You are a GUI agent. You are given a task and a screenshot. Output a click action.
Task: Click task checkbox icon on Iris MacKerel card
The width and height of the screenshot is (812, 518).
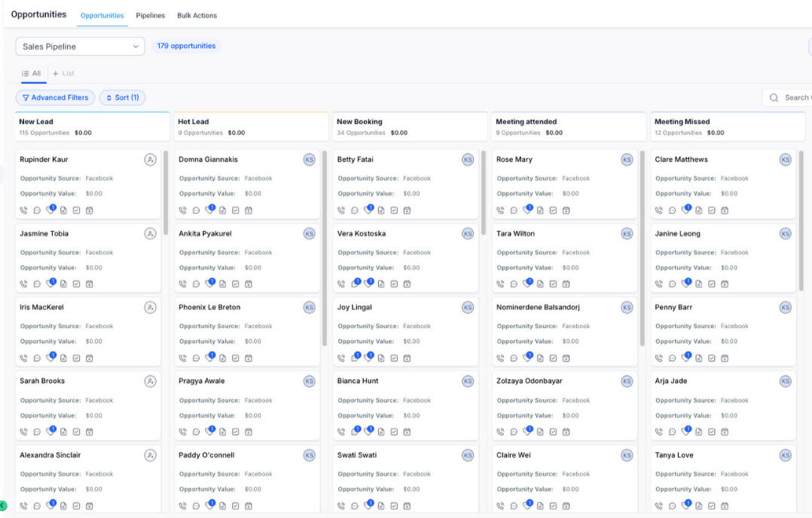pos(76,358)
